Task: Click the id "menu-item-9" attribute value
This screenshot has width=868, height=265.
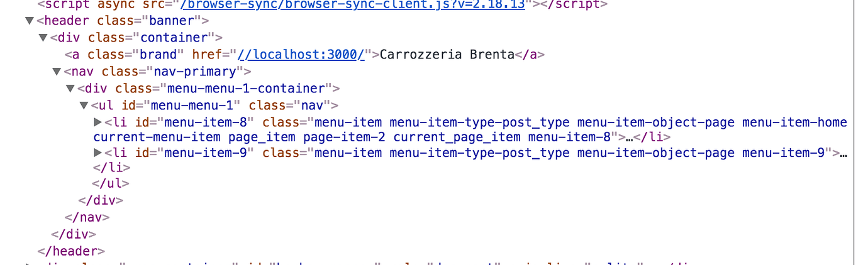Action: pos(206,153)
